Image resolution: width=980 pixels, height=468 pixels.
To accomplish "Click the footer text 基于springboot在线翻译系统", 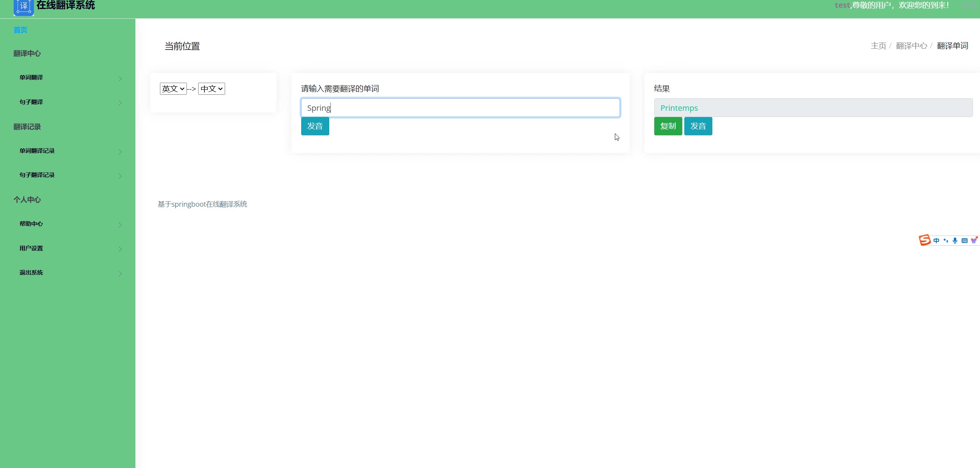I will (x=202, y=204).
